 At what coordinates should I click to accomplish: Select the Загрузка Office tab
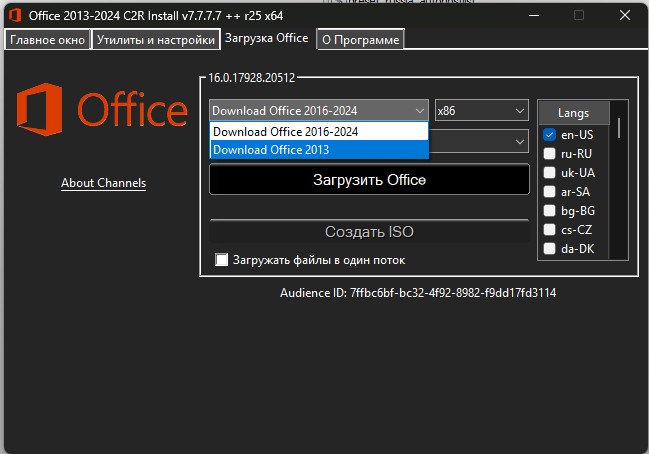[267, 38]
